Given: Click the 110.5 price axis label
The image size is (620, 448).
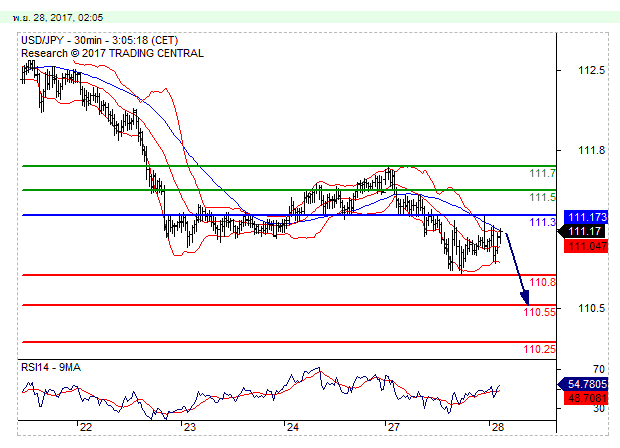Looking at the screenshot, I should (592, 308).
